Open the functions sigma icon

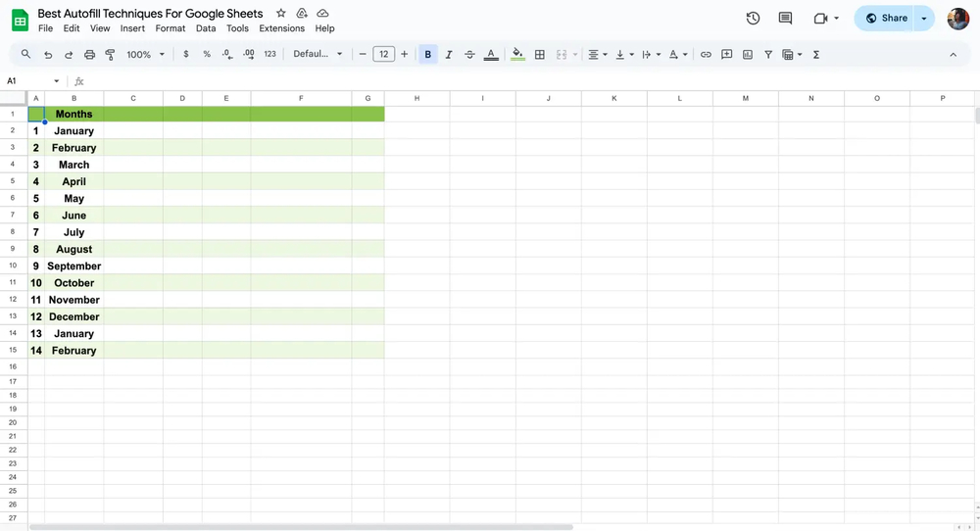[x=816, y=55]
